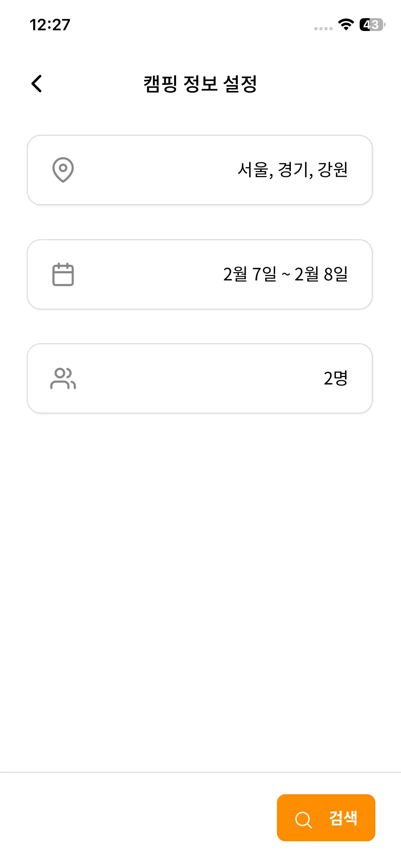Select the 2월 7일 start date text
This screenshot has height=868, width=401.
click(x=250, y=274)
